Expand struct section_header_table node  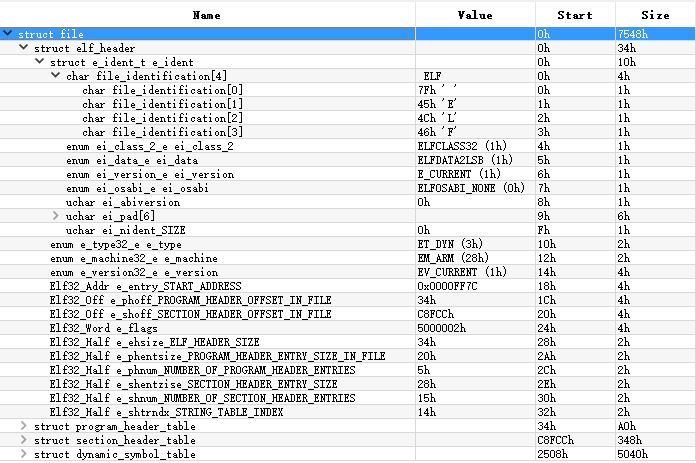(x=24, y=440)
